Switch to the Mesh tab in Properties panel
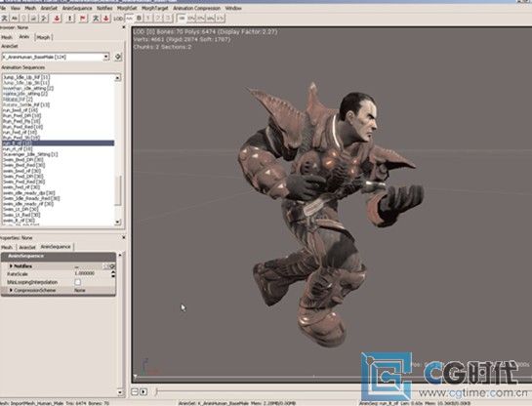 click(7, 247)
